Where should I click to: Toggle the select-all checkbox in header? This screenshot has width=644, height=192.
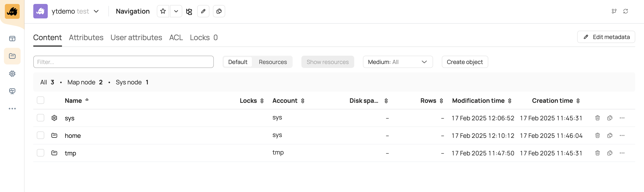coord(41,100)
